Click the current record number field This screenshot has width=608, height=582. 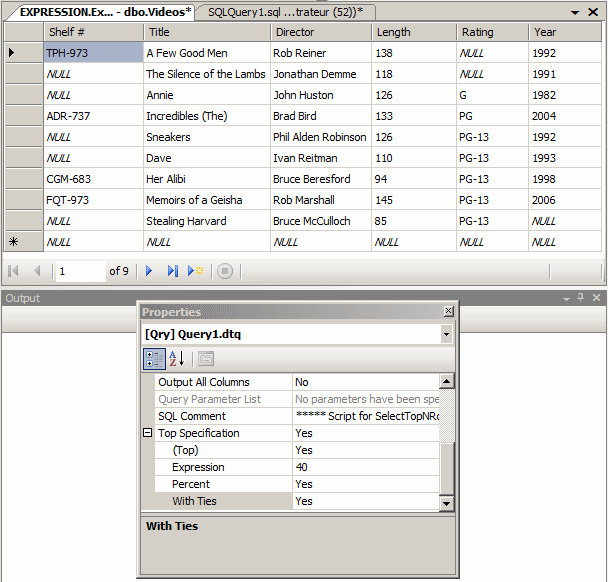(81, 271)
